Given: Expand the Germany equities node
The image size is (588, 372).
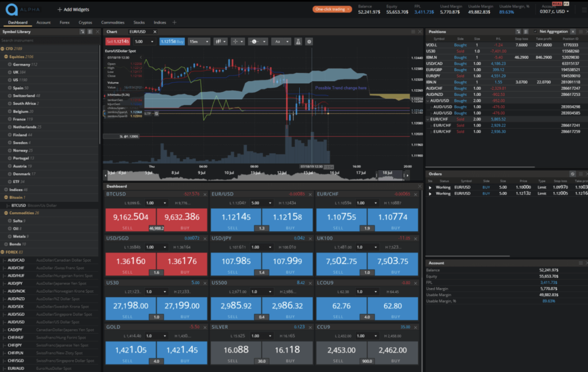Looking at the screenshot, I should coord(10,64).
